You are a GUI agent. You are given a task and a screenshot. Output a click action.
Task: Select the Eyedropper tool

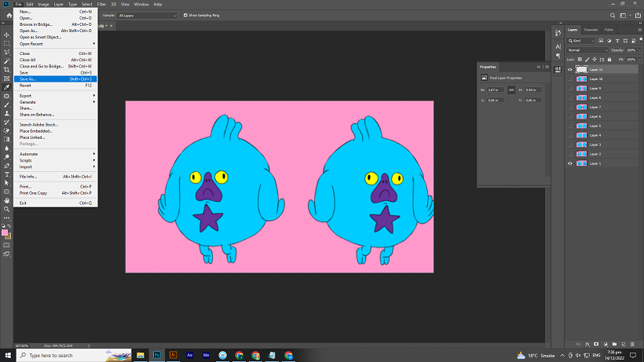[x=6, y=87]
